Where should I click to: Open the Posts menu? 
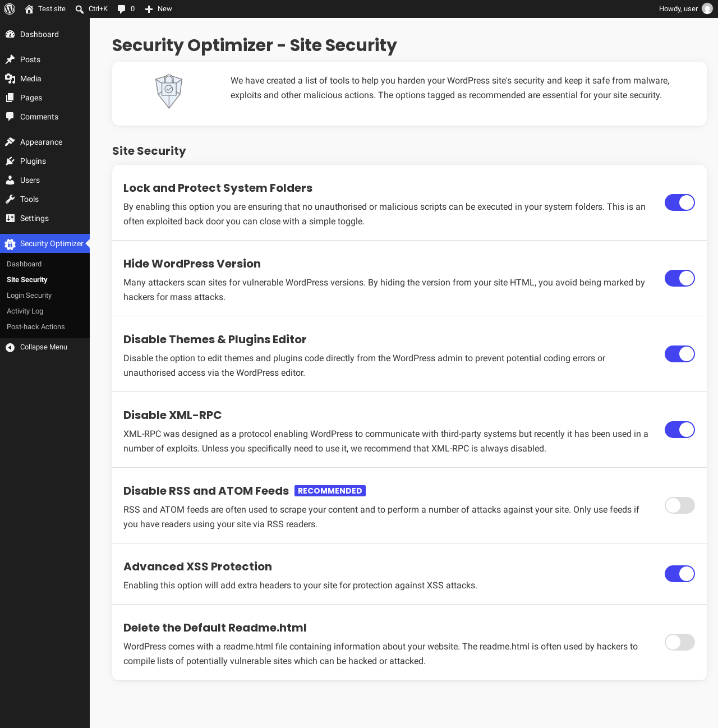[x=45, y=59]
